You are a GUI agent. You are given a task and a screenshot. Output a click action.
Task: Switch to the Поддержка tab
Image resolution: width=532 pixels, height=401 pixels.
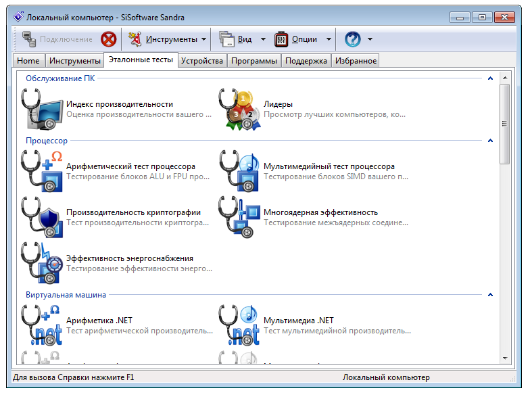(x=306, y=61)
